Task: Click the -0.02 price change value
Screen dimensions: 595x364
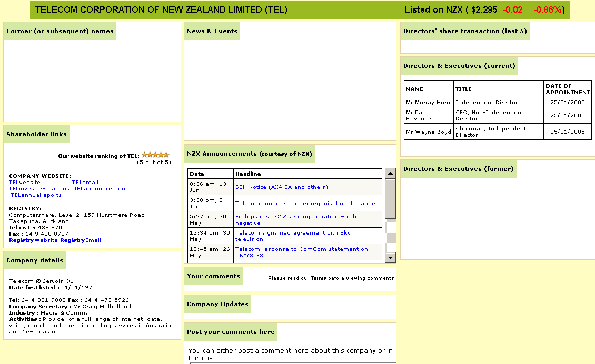Action: [513, 10]
